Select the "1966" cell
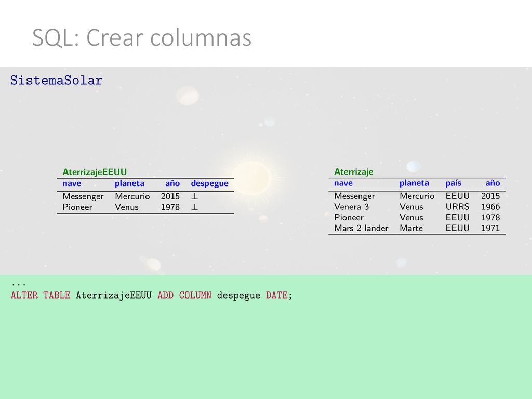The image size is (532, 399). coord(490,207)
